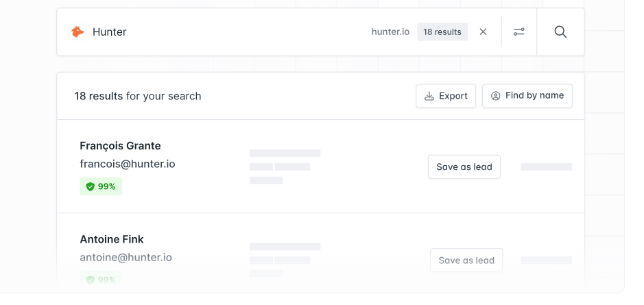This screenshot has height=305, width=644.
Task: Focus the Hunter search input field
Action: point(226,32)
